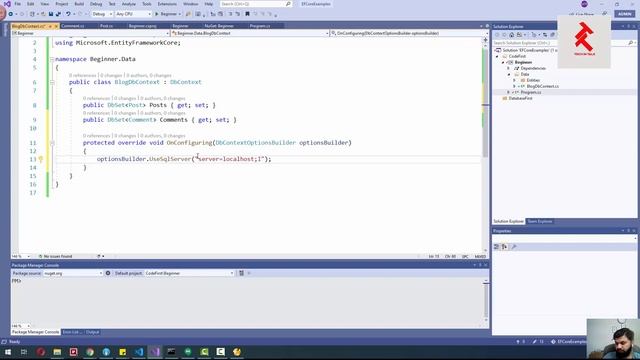This screenshot has width=640, height=360.
Task: Click the UseSqlServer method call in code
Action: pos(170,159)
